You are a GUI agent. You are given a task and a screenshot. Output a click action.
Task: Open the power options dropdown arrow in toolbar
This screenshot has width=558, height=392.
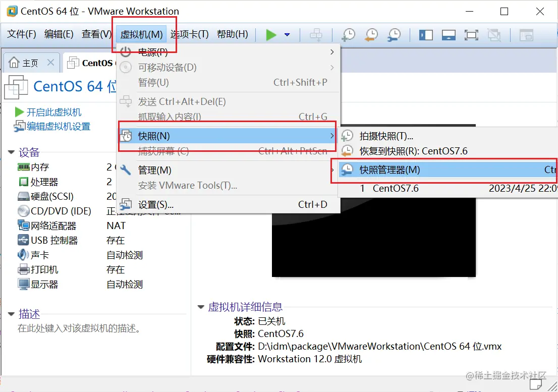click(x=287, y=35)
